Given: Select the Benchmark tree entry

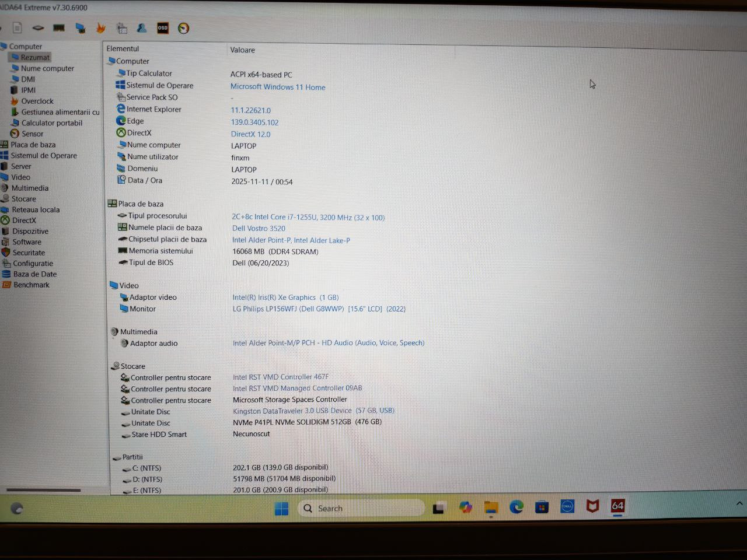Looking at the screenshot, I should coord(31,285).
